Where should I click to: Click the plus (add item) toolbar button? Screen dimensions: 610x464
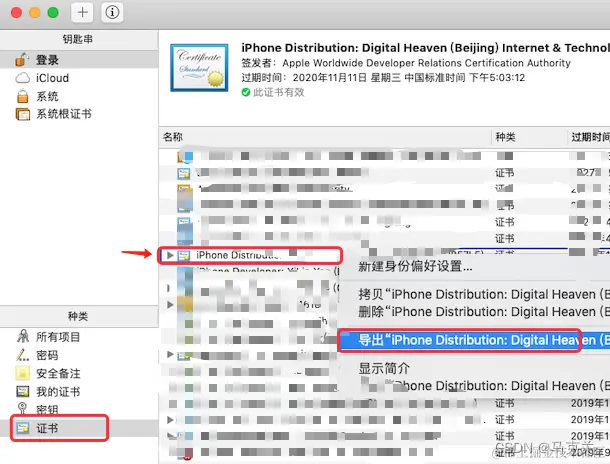click(82, 12)
